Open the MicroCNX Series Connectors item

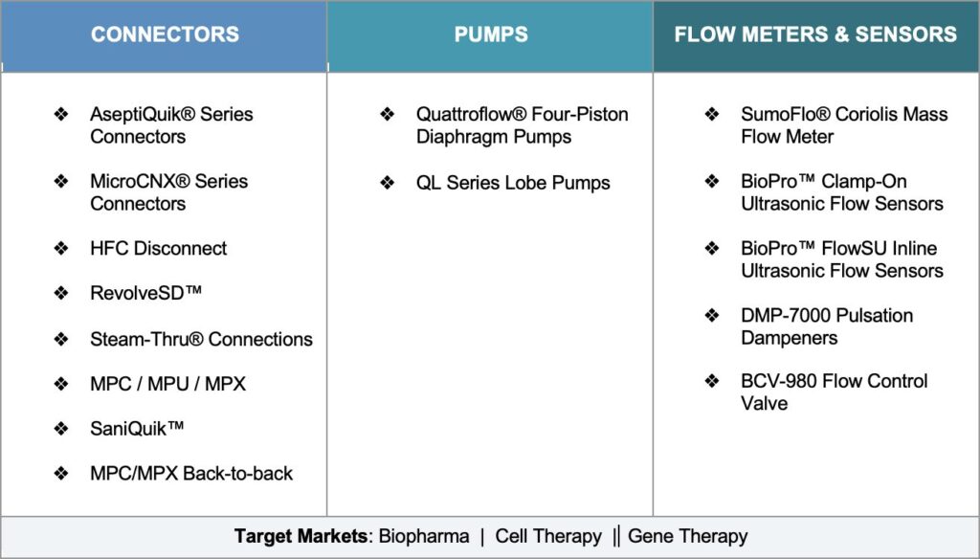point(168,192)
